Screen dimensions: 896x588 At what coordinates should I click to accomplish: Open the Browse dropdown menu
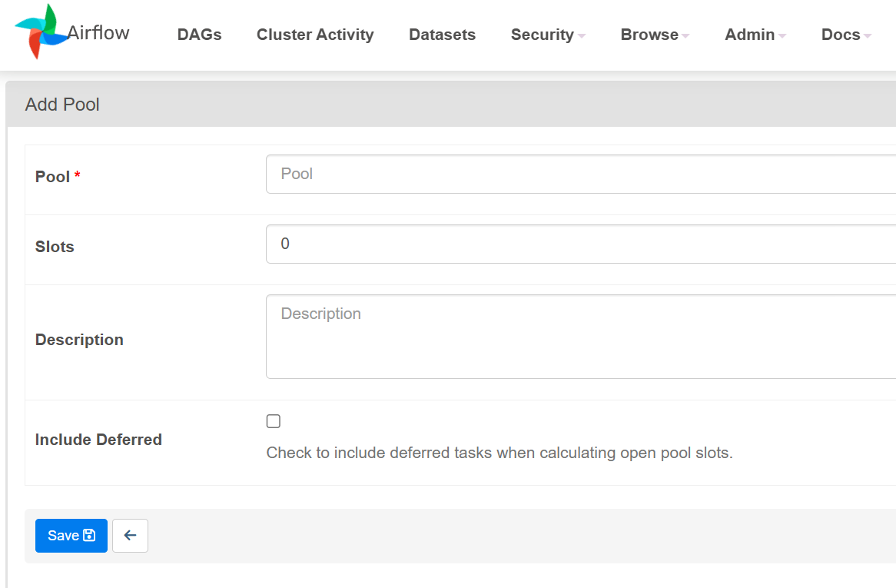[654, 35]
